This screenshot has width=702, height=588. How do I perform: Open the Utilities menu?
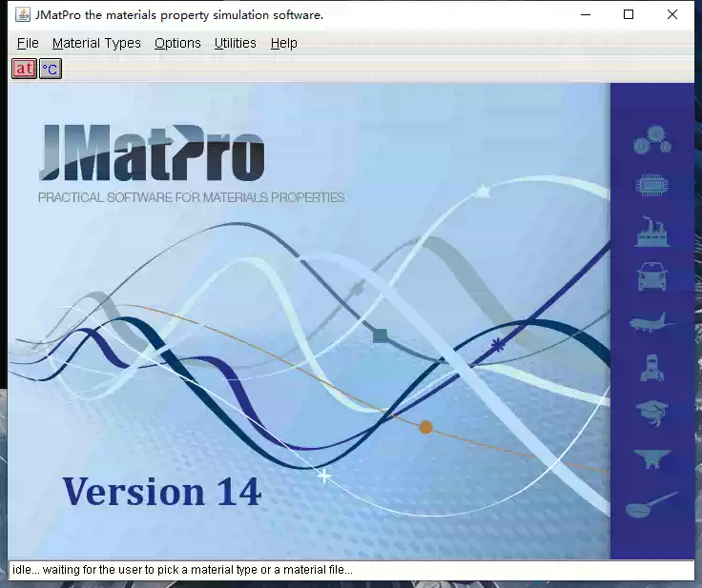tap(235, 43)
